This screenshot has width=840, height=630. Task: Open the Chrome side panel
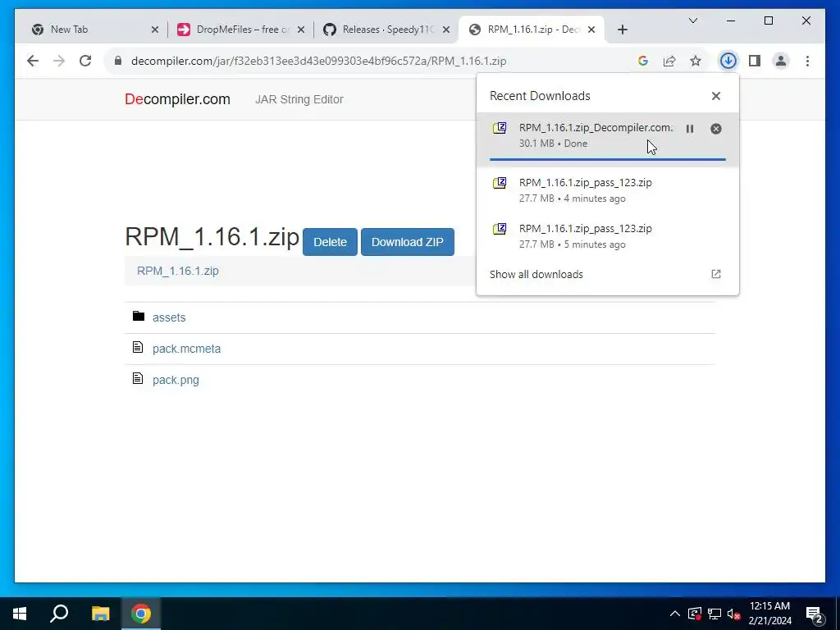(755, 61)
